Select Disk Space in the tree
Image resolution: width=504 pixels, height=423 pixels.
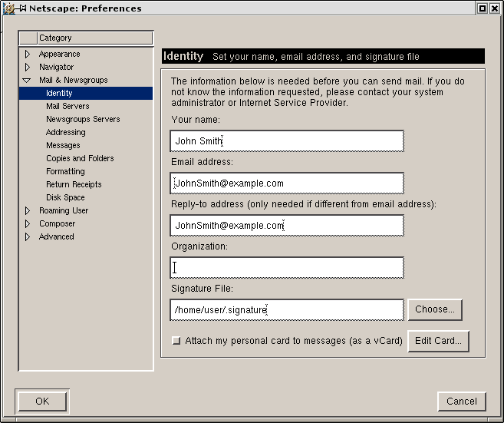pyautogui.click(x=65, y=198)
